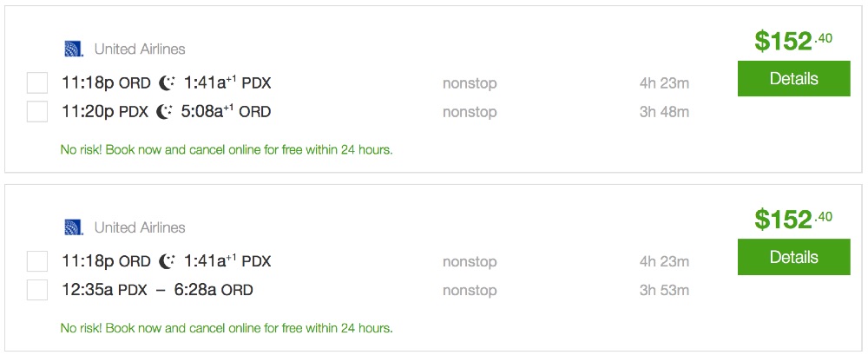This screenshot has width=868, height=355.
Task: Open Details for fare with 6:28a arrival
Action: pyautogui.click(x=793, y=257)
